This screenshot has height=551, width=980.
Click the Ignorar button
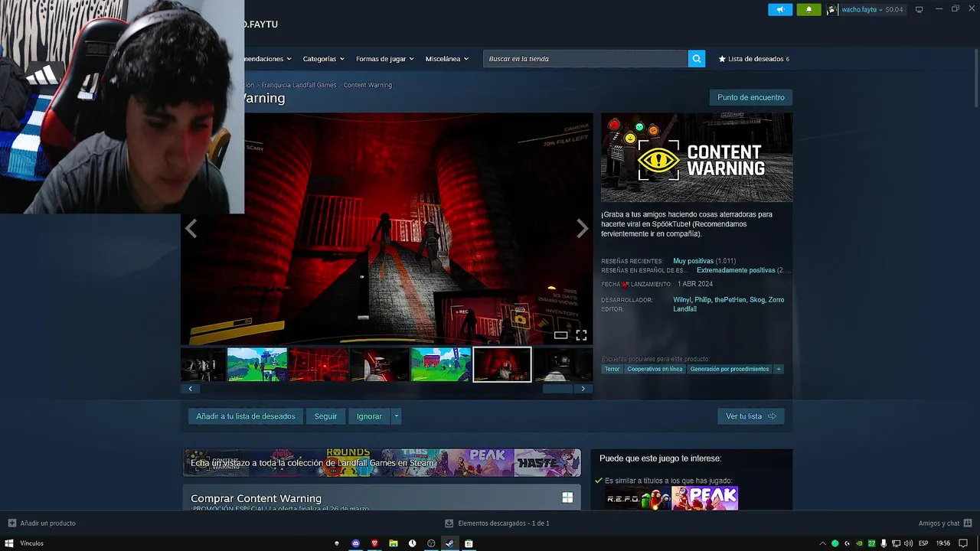tap(369, 416)
